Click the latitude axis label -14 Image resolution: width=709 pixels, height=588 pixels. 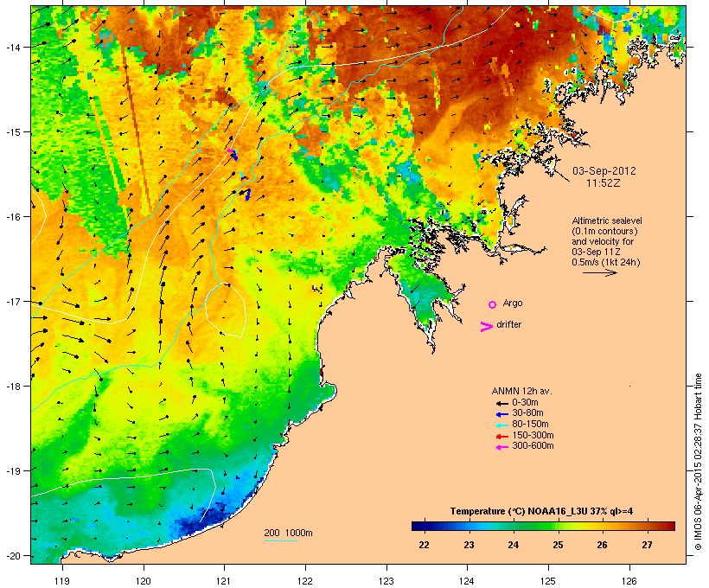coord(12,47)
